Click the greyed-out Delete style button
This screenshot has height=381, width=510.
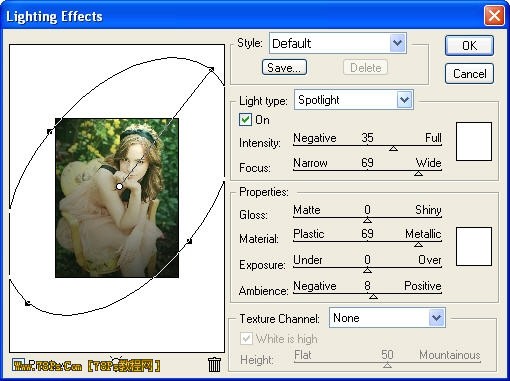coord(365,68)
